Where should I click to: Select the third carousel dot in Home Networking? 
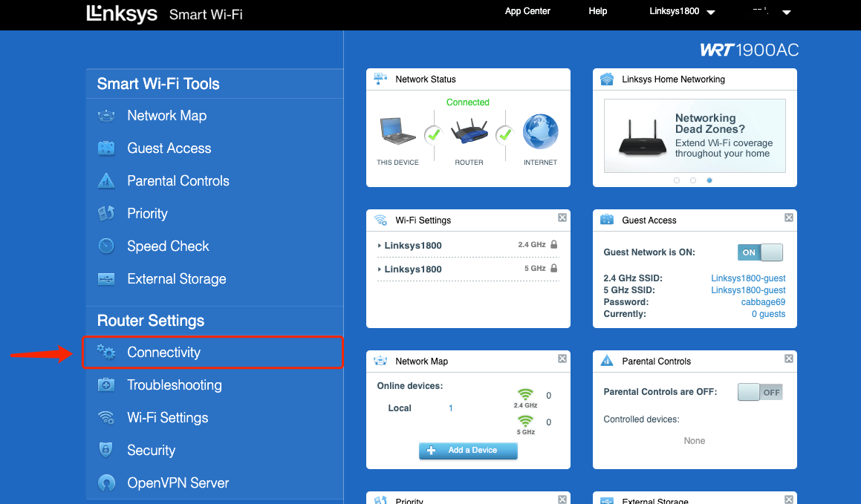point(709,180)
